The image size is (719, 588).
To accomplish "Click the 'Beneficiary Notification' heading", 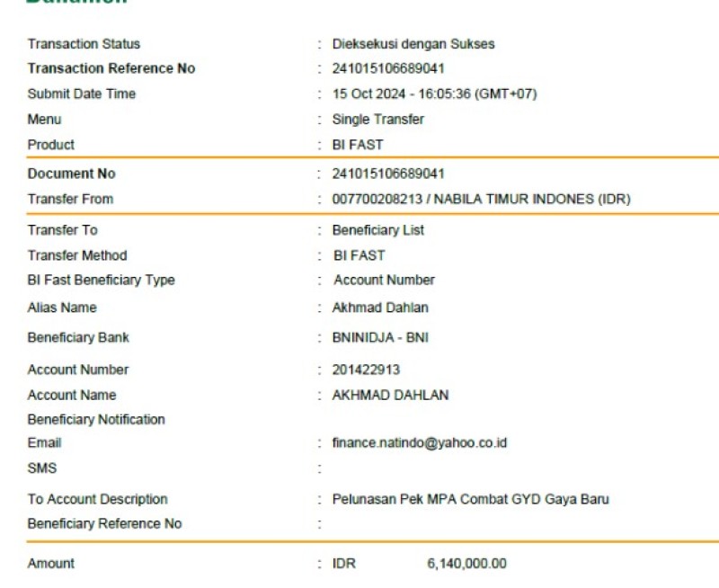I will pyautogui.click(x=96, y=420).
